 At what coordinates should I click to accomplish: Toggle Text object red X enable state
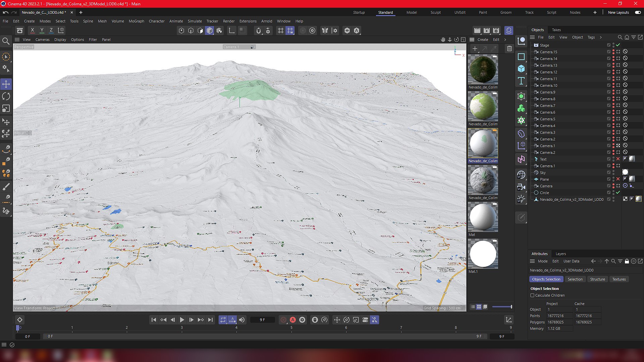pos(618,159)
